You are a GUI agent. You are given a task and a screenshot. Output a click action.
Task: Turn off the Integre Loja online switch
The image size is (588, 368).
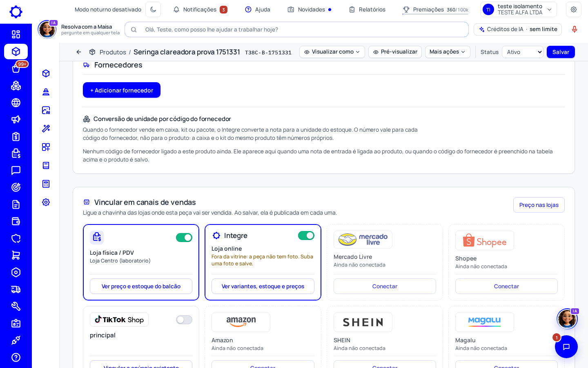pyautogui.click(x=306, y=236)
